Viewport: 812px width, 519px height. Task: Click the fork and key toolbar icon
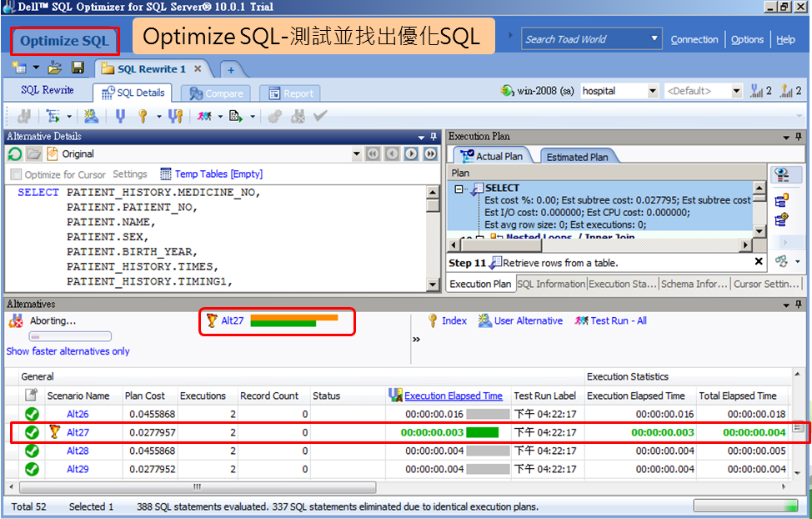tap(176, 116)
